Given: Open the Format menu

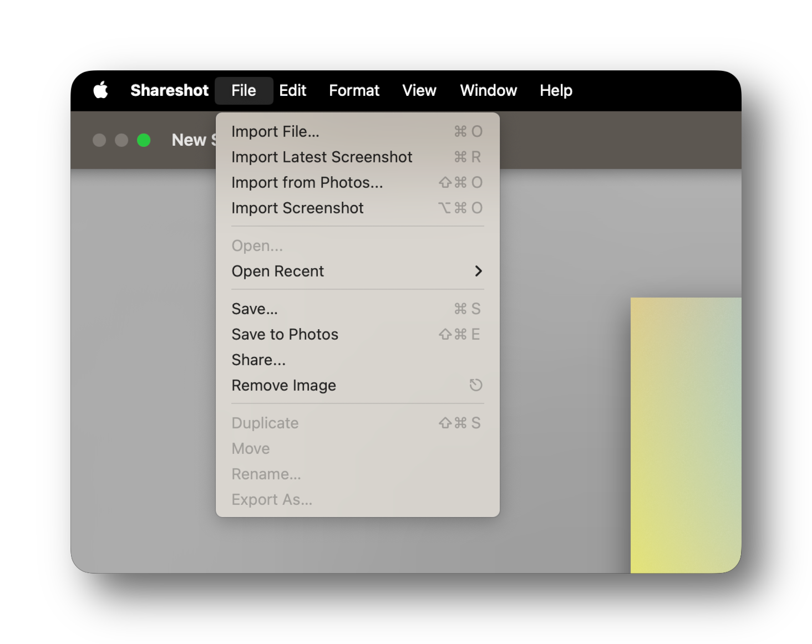Looking at the screenshot, I should (354, 90).
